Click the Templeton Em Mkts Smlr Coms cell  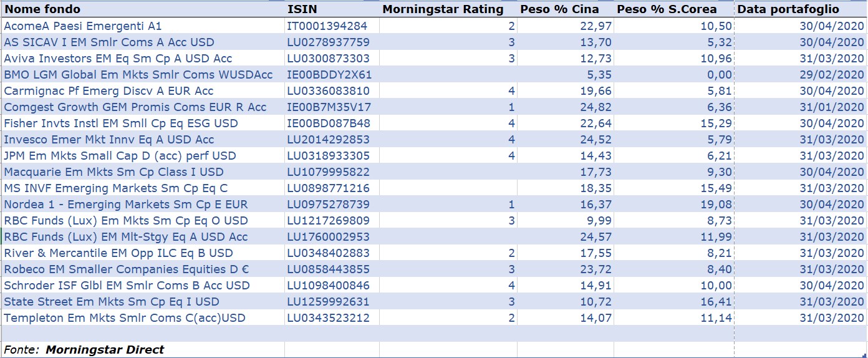125,318
